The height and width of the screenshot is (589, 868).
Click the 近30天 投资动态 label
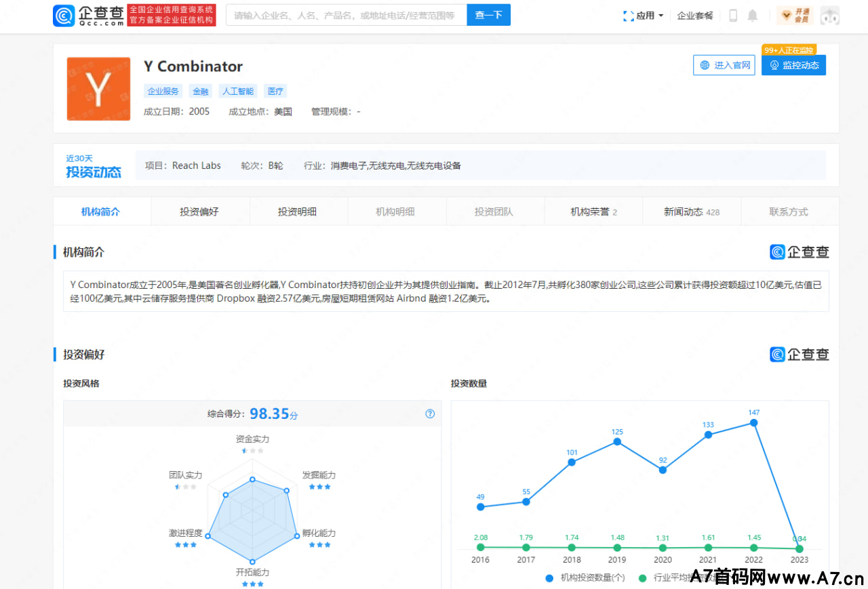[94, 166]
